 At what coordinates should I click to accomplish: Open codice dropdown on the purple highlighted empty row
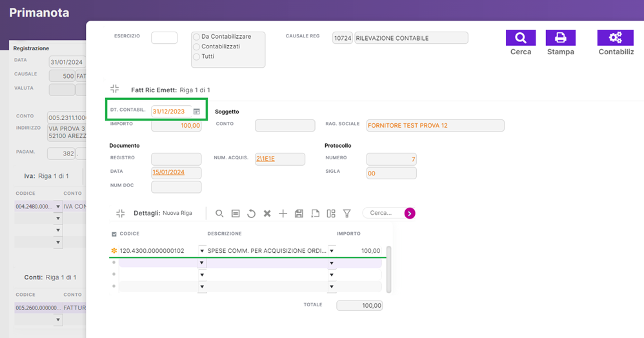click(x=202, y=263)
